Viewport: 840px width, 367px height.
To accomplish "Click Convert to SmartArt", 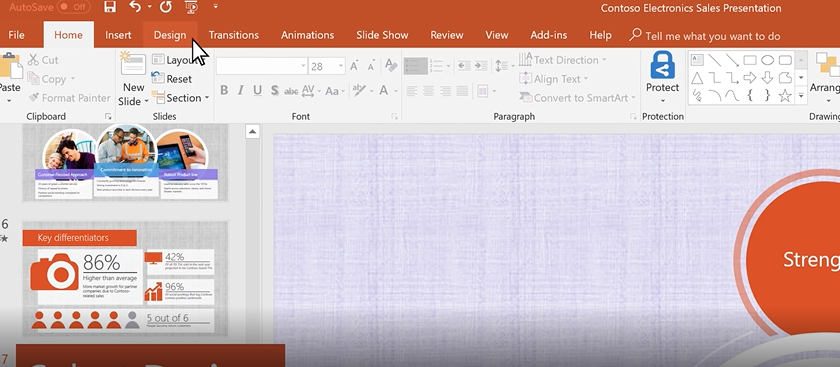I will click(578, 98).
